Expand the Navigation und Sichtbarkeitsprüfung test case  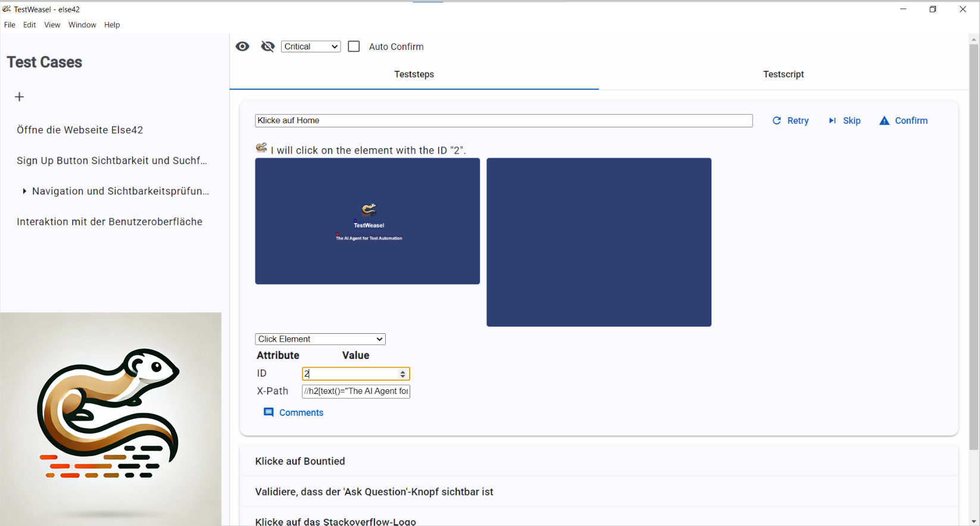click(24, 191)
